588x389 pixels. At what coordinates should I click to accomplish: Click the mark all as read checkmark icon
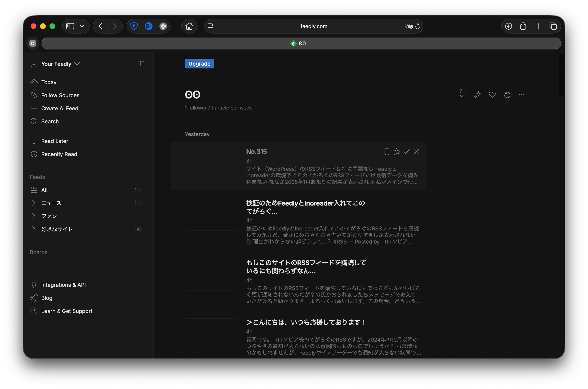tap(462, 95)
